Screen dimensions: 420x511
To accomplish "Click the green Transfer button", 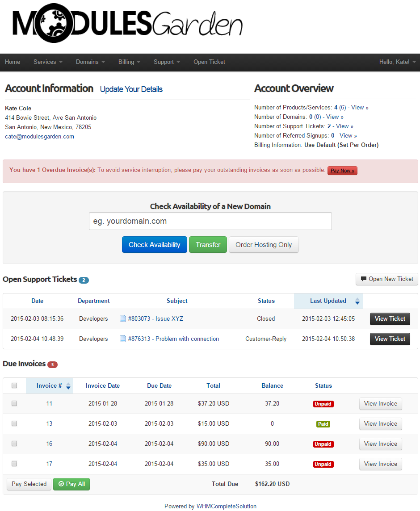I will (208, 245).
